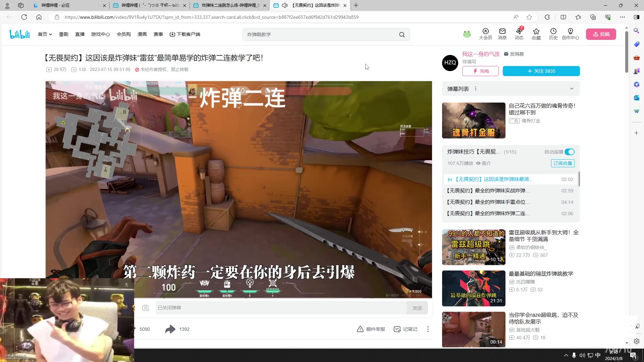Click the share arrow icon showing 1392
The height and width of the screenshot is (362, 644).
170,329
